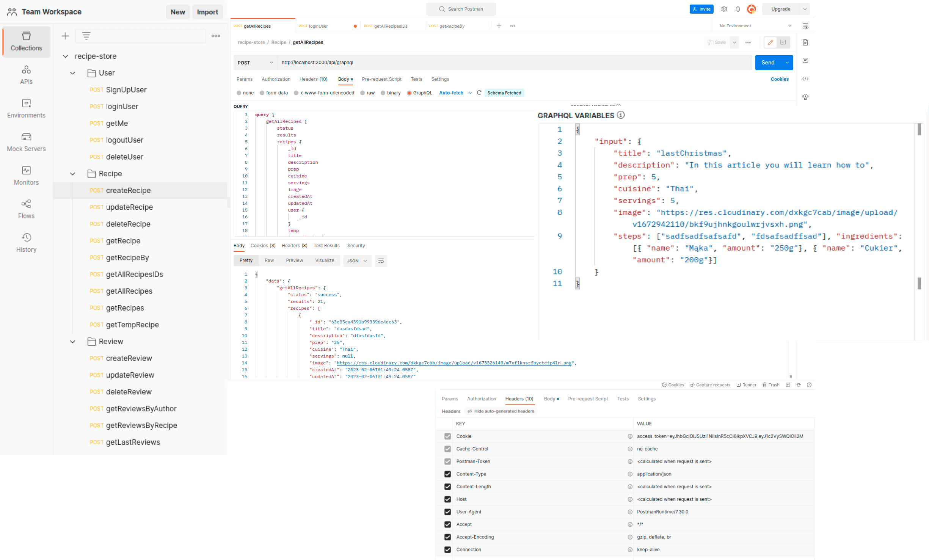Select the none body type radio
This screenshot has height=560, width=929.
coord(239,93)
